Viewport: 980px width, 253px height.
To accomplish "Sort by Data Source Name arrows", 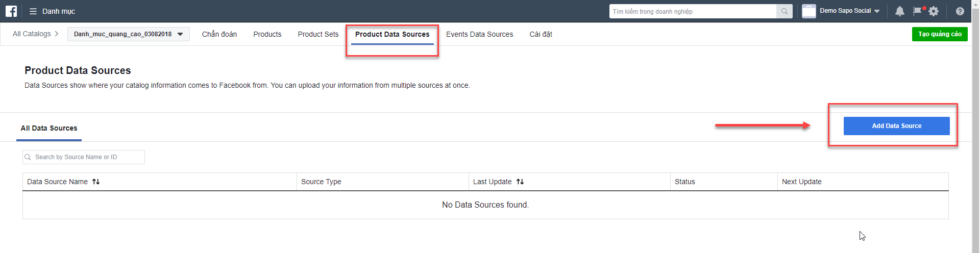I will (x=96, y=182).
